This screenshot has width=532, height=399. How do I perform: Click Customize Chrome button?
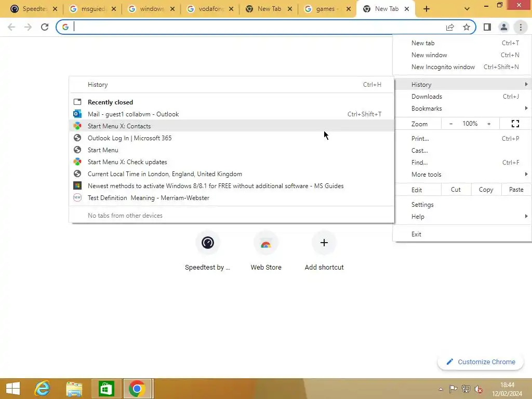coord(481,362)
